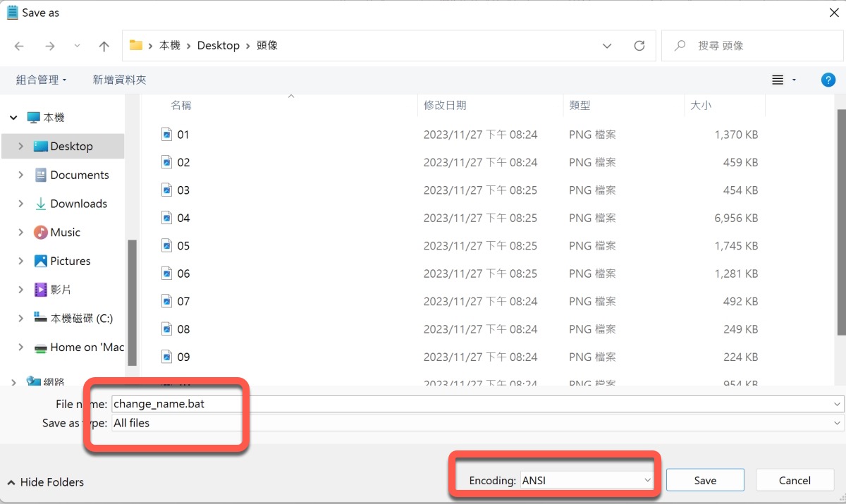Select Desktop in the address breadcrumb

click(219, 45)
